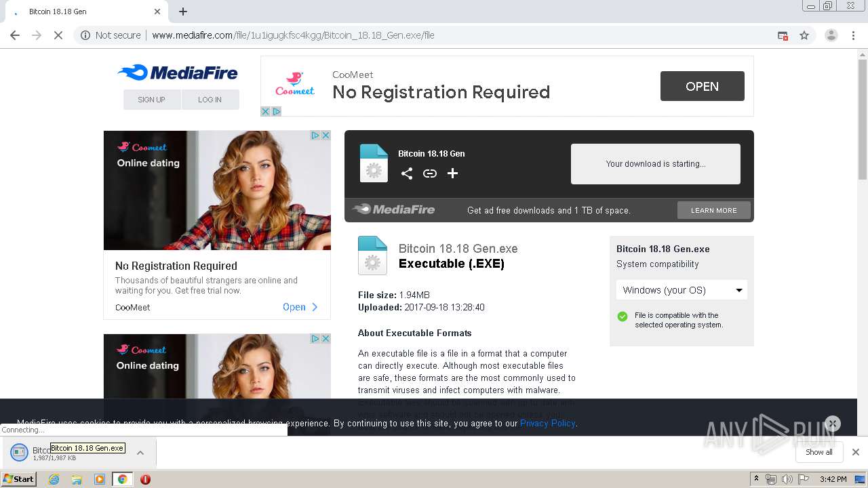Click the first Online dating ad image

217,190
